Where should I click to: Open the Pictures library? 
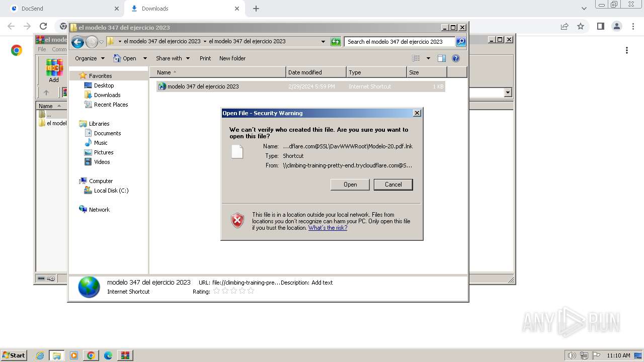104,152
